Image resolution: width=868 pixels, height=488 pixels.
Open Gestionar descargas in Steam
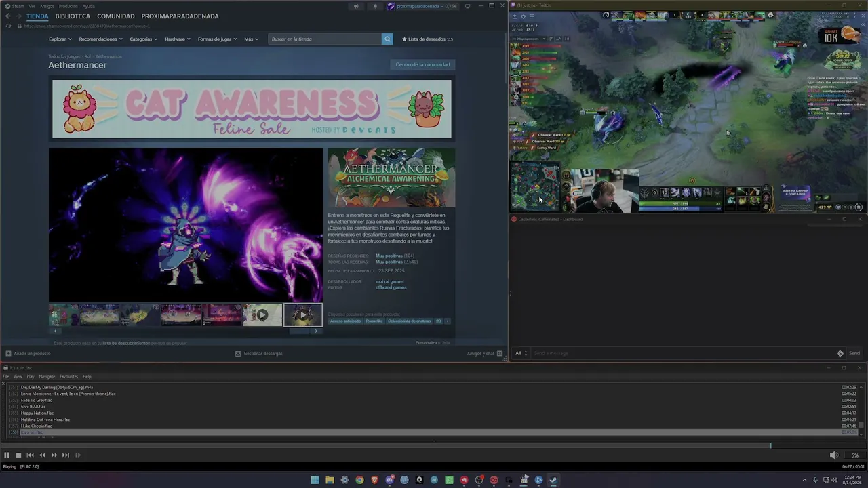pos(258,353)
